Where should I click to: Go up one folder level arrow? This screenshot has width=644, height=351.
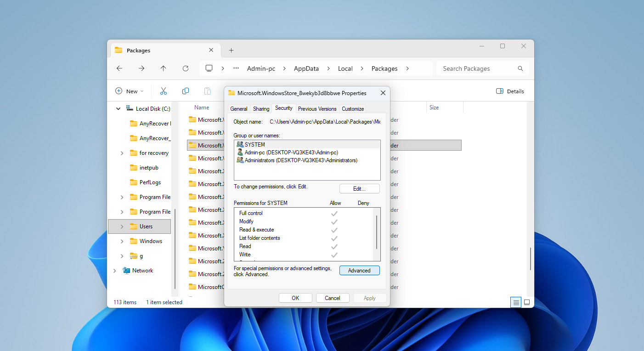point(163,68)
